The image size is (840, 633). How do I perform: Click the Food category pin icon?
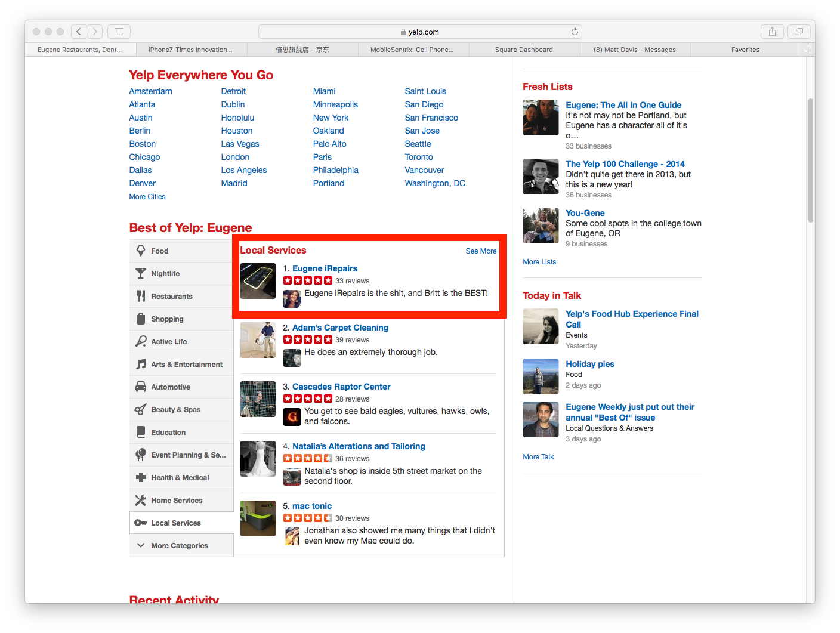[x=141, y=251]
